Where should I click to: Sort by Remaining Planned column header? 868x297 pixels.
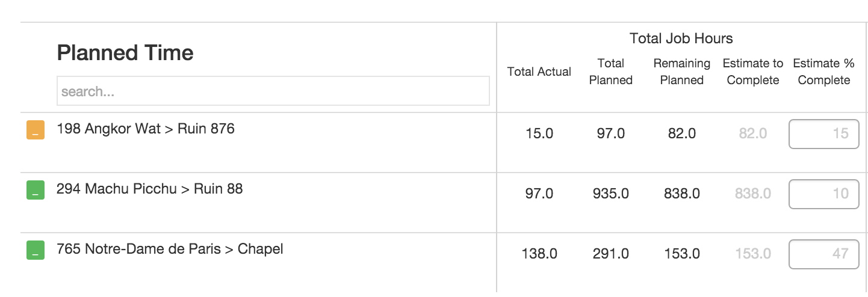click(x=681, y=72)
